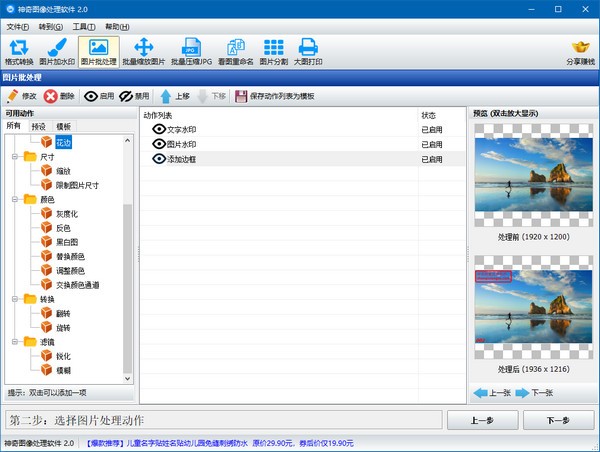Toggle eye icon for 添加边框 action
Screen dimensions: 600x452
coord(158,159)
